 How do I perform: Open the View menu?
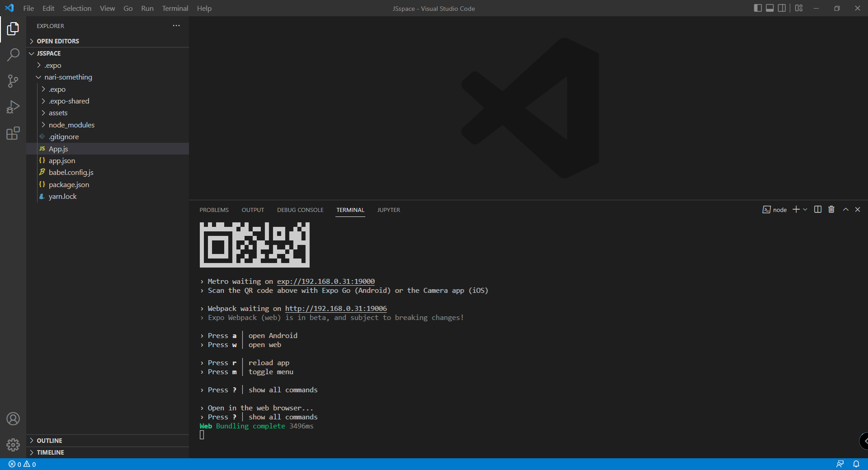107,8
